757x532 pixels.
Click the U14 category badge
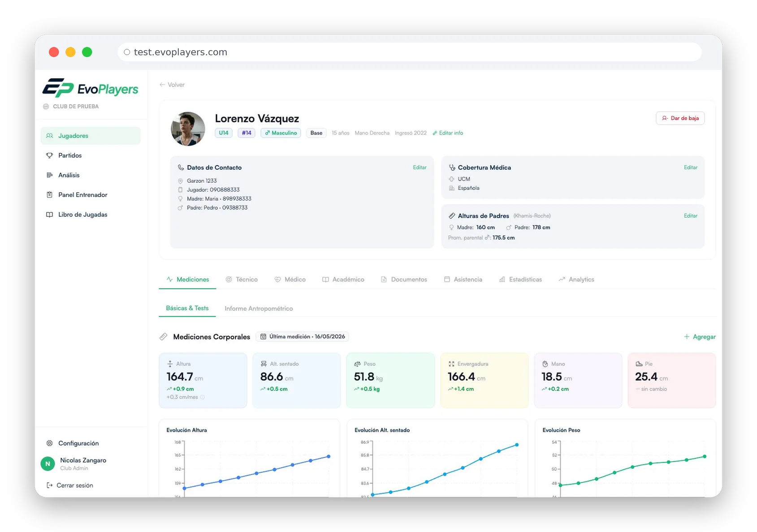coord(224,133)
